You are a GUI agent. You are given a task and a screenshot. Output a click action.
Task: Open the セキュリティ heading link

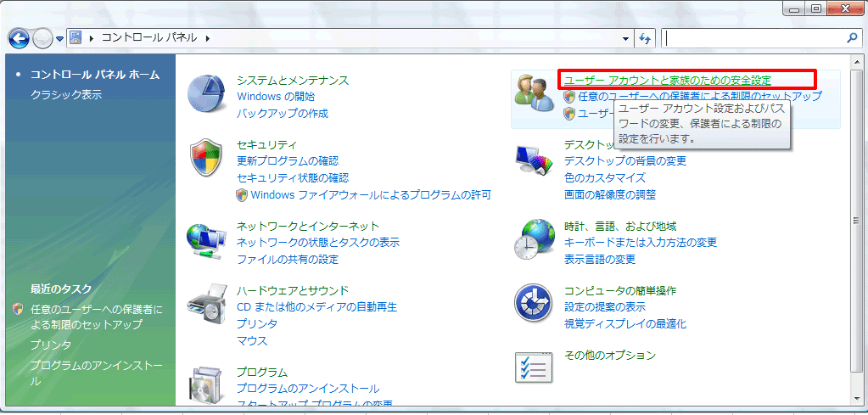pyautogui.click(x=266, y=145)
